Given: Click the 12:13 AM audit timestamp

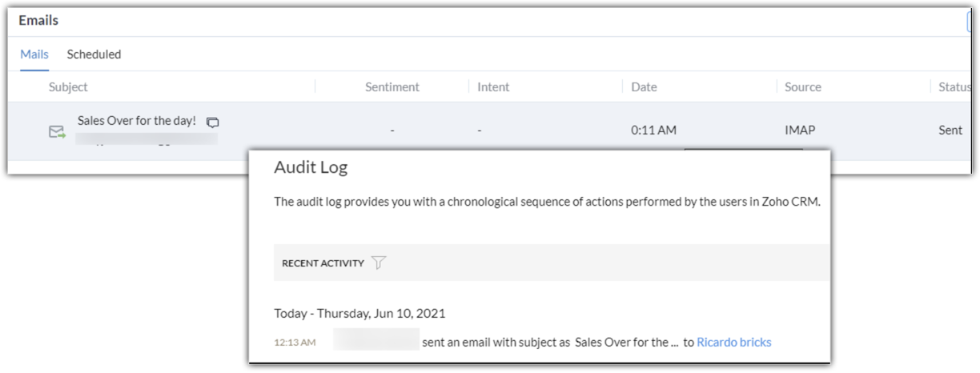Looking at the screenshot, I should pos(295,343).
